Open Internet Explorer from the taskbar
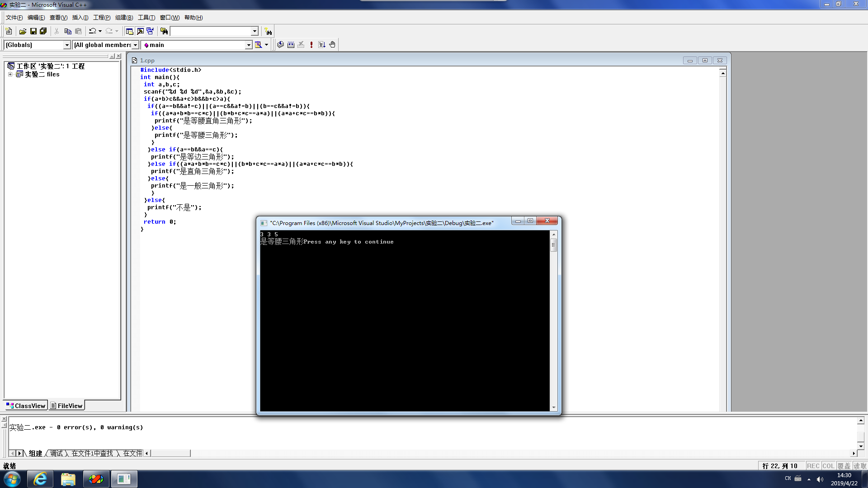The width and height of the screenshot is (868, 488). pos(40,479)
